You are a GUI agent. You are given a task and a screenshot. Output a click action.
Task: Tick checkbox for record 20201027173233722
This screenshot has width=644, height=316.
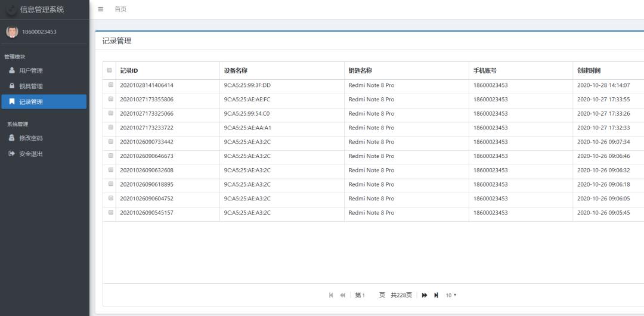[109, 128]
